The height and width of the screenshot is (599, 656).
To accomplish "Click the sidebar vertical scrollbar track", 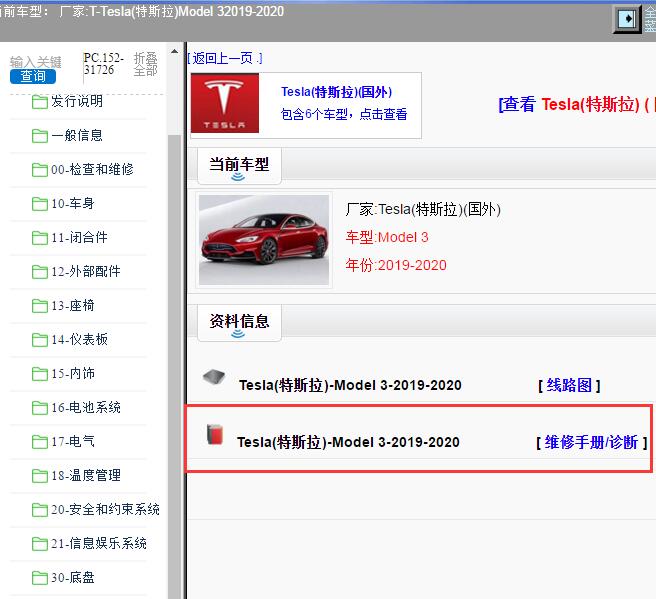I will click(x=174, y=367).
